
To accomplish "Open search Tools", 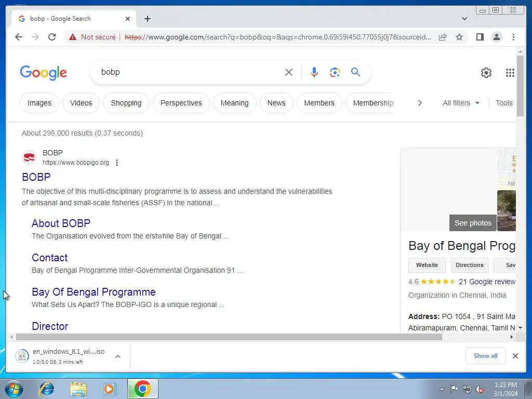I will pyautogui.click(x=504, y=103).
